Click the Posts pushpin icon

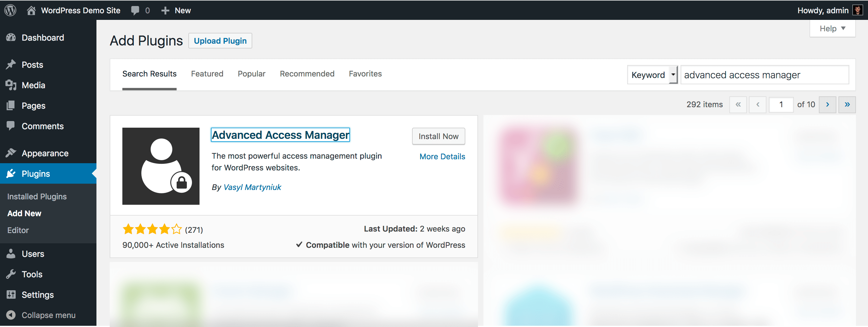point(11,64)
